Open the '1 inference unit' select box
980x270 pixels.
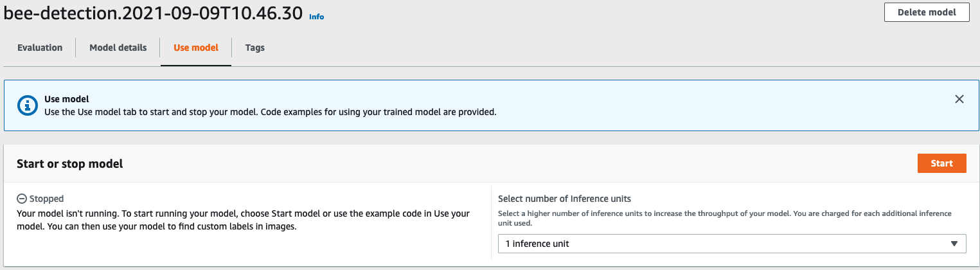(731, 244)
